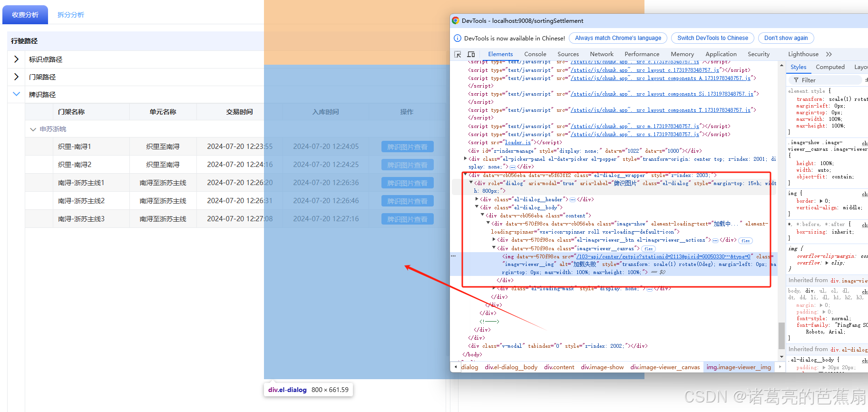
Task: Open the Network tab
Action: tap(602, 54)
